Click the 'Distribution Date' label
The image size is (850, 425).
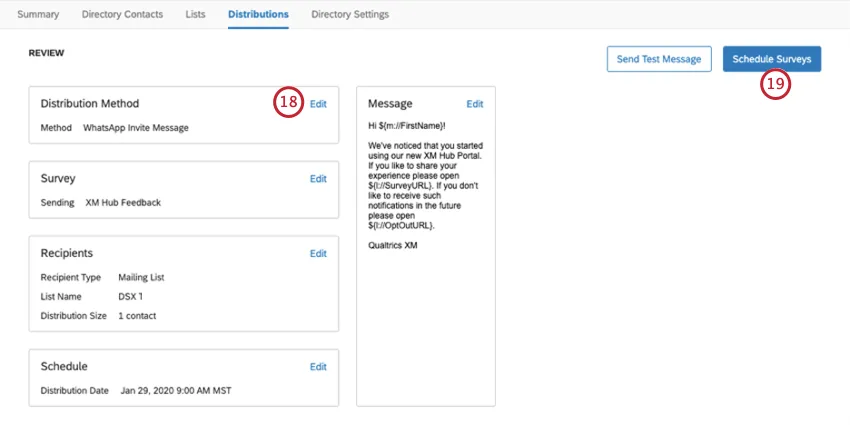pyautogui.click(x=75, y=390)
